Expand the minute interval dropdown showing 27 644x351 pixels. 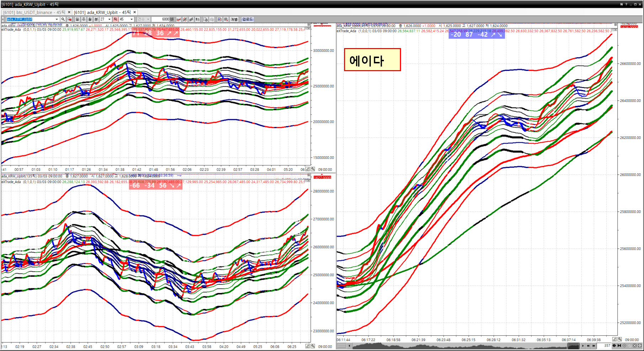coord(109,19)
